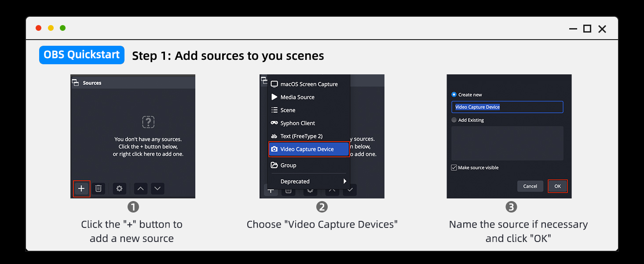
Task: Move source down with the down arrow
Action: point(157,189)
